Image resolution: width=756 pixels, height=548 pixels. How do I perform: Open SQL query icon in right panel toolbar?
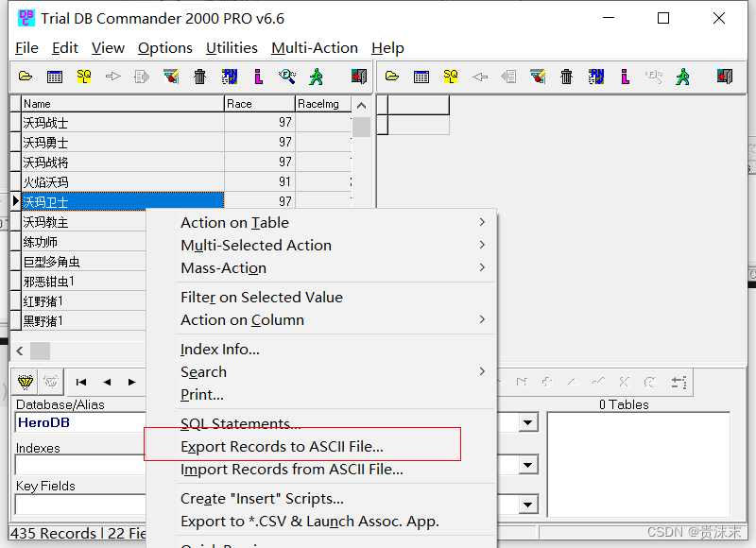[x=451, y=77]
